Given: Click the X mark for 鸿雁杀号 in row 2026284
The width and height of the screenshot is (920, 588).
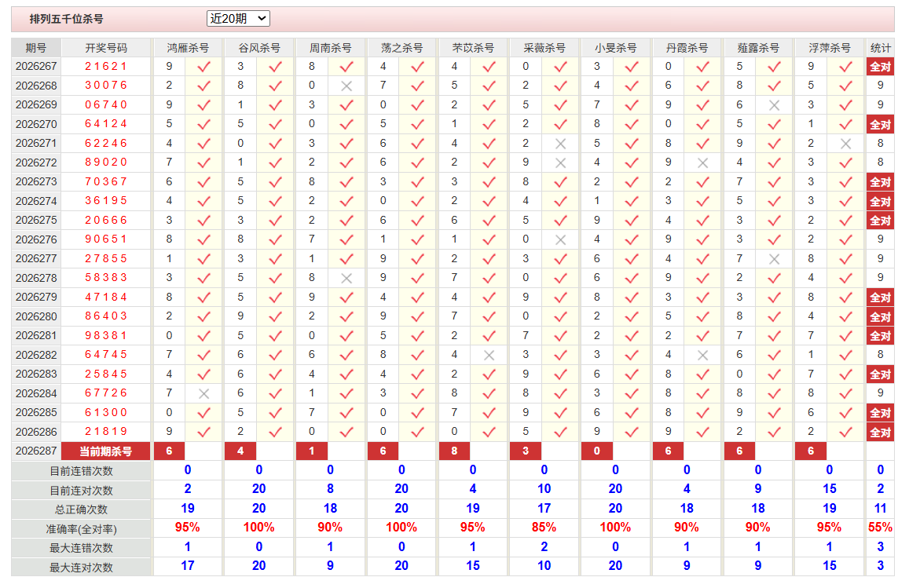Looking at the screenshot, I should point(204,394).
